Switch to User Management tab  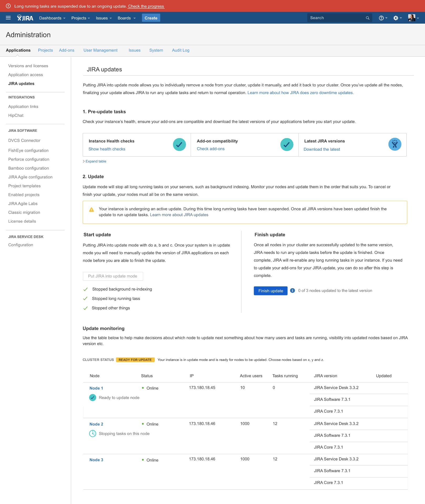point(101,50)
